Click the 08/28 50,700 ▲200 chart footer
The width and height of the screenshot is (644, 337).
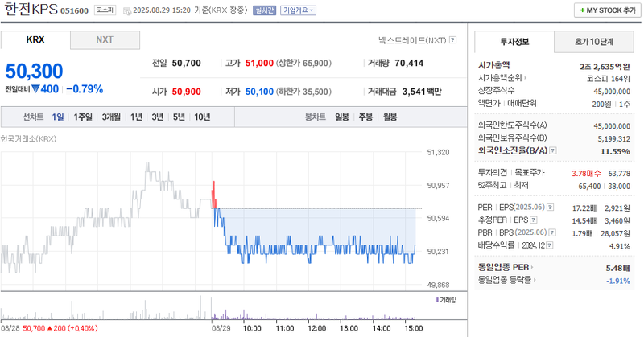pos(49,328)
